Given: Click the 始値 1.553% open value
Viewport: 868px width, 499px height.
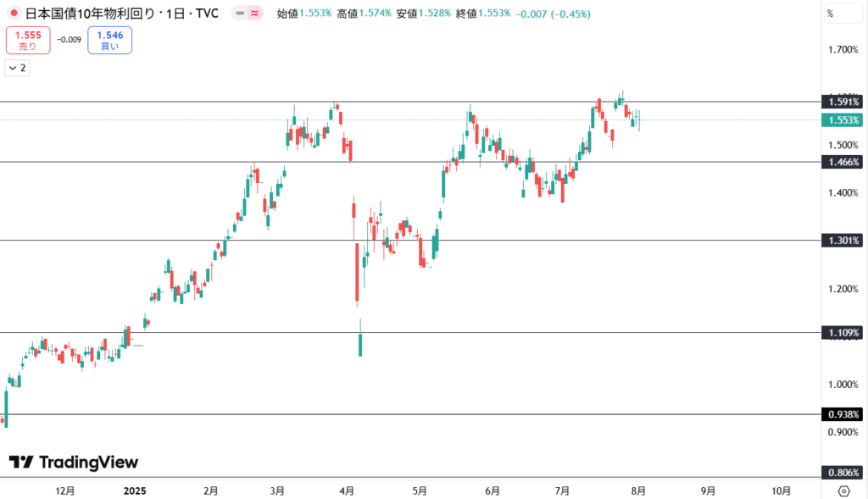Looking at the screenshot, I should (304, 14).
